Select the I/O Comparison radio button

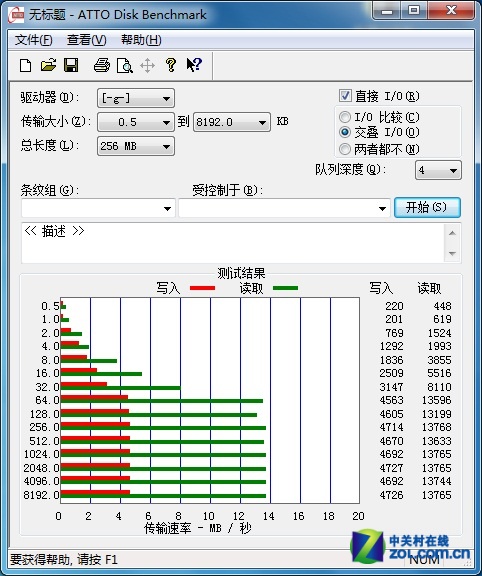[345, 117]
